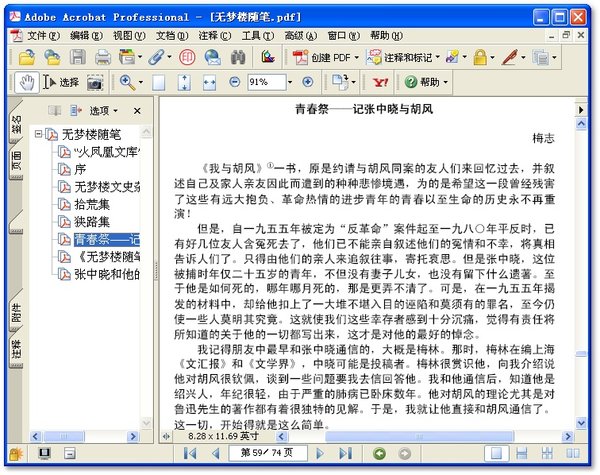The image size is (600, 475).
Task: Collapse the 无梦楼随笔 bookmark tree
Action: click(x=38, y=134)
